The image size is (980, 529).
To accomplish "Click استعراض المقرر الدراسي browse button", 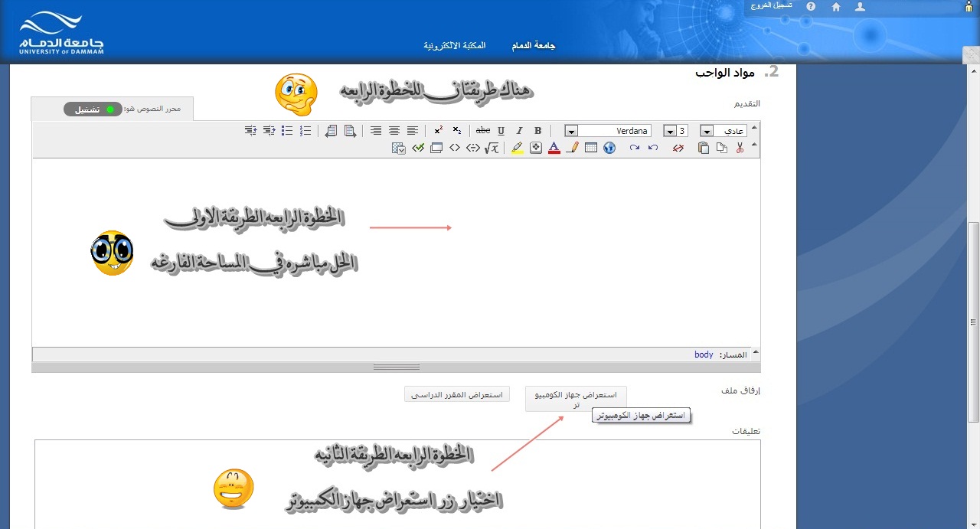I will coord(457,394).
